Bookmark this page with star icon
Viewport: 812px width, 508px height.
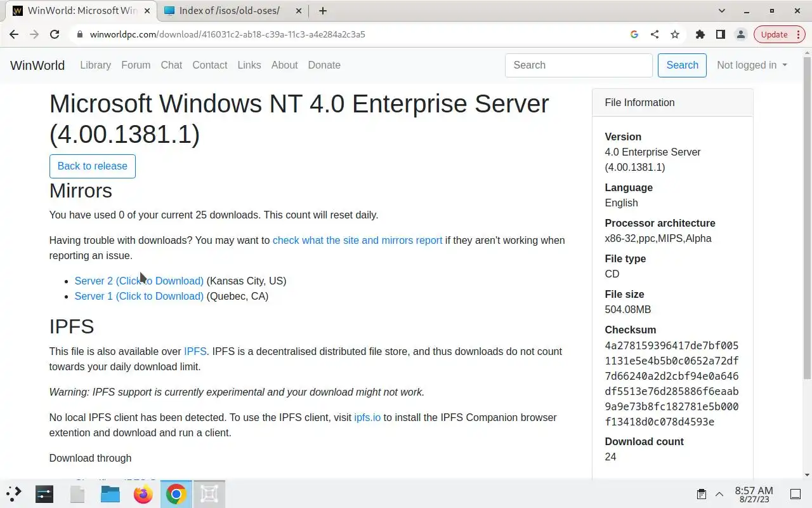(675, 34)
